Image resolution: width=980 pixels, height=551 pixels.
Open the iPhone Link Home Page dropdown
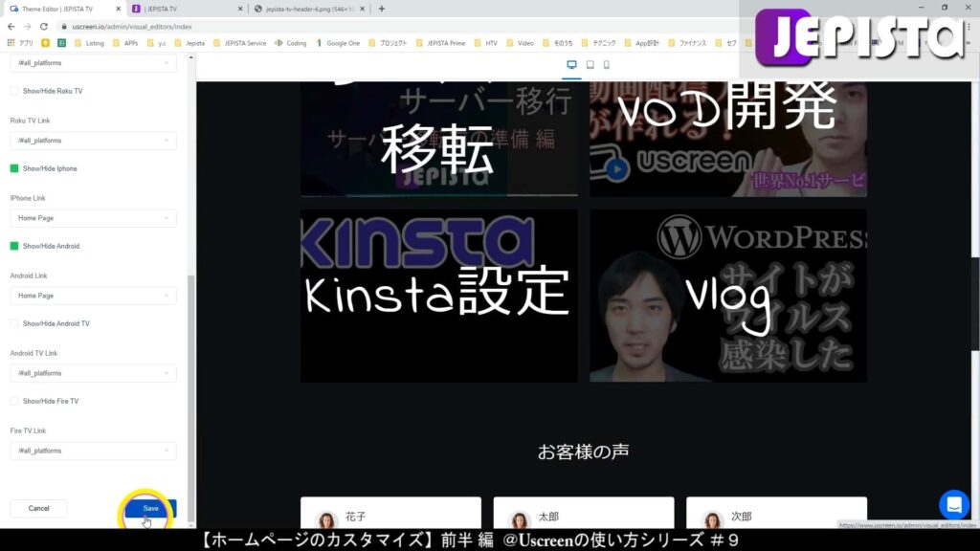click(93, 217)
